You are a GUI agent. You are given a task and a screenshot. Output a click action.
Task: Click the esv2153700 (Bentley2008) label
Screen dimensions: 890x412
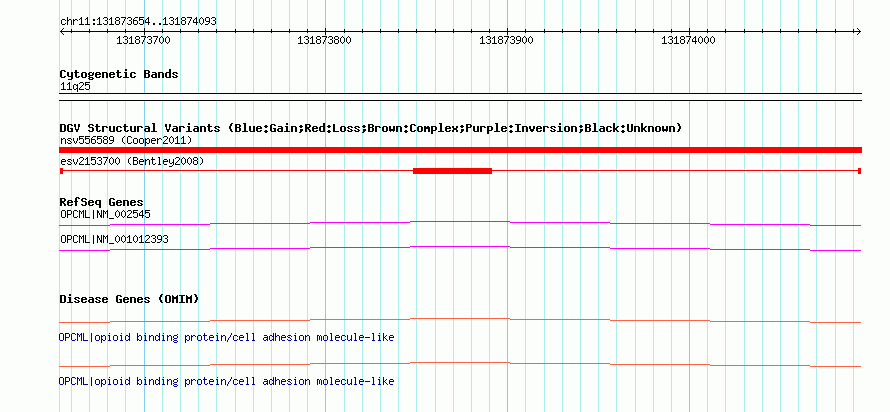pyautogui.click(x=132, y=162)
